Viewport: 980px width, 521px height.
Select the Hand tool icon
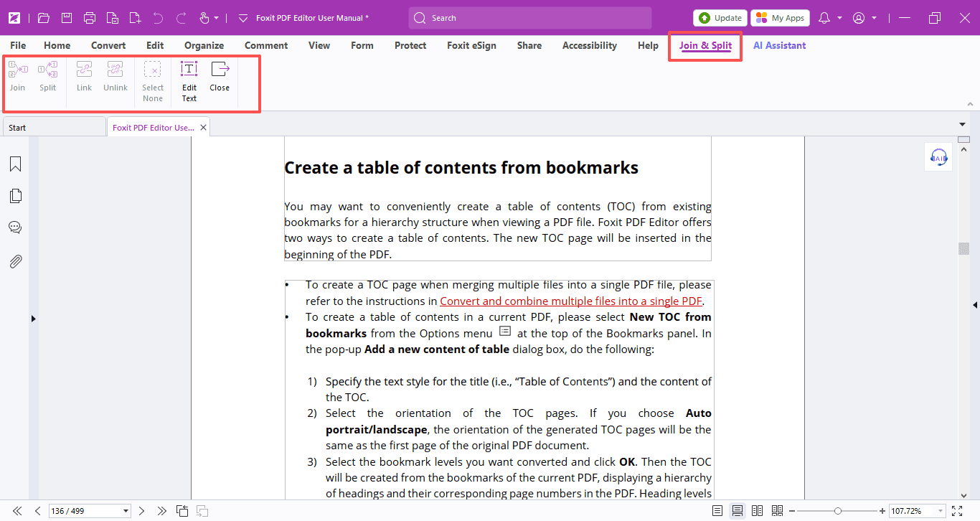204,18
